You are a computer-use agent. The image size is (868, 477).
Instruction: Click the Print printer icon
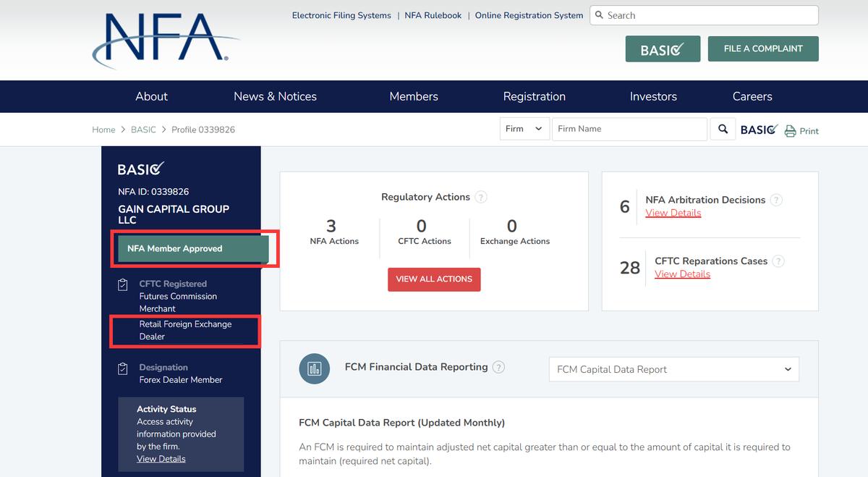coord(790,131)
